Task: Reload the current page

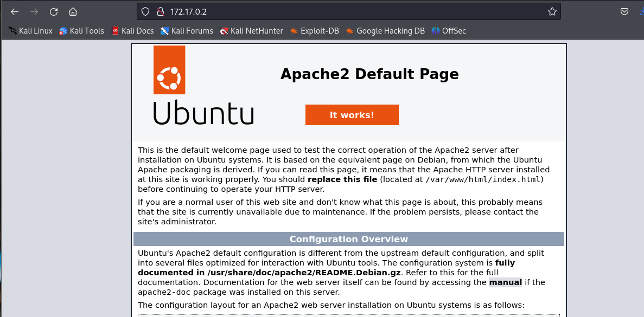Action: [54, 11]
